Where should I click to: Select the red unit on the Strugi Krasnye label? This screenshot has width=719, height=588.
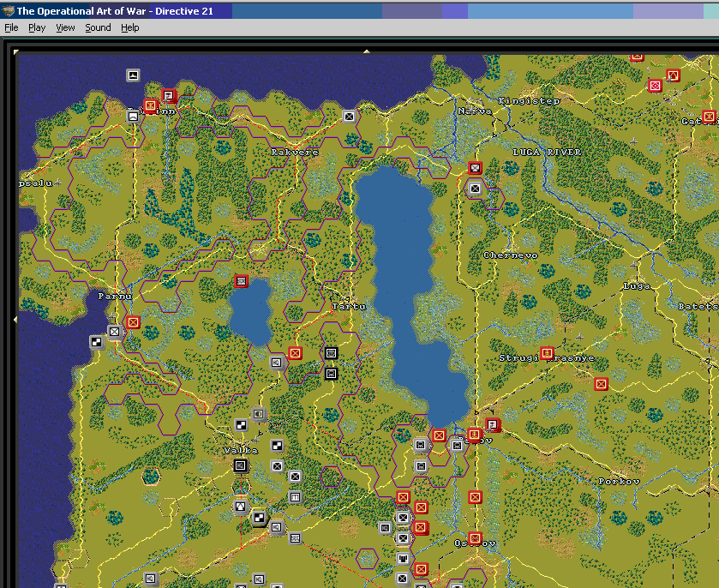[x=547, y=352]
